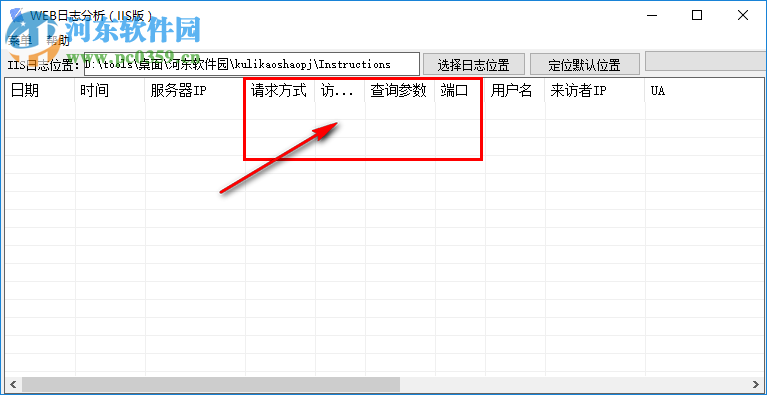Click the 选择日志位置 button
The width and height of the screenshot is (767, 395).
(474, 64)
